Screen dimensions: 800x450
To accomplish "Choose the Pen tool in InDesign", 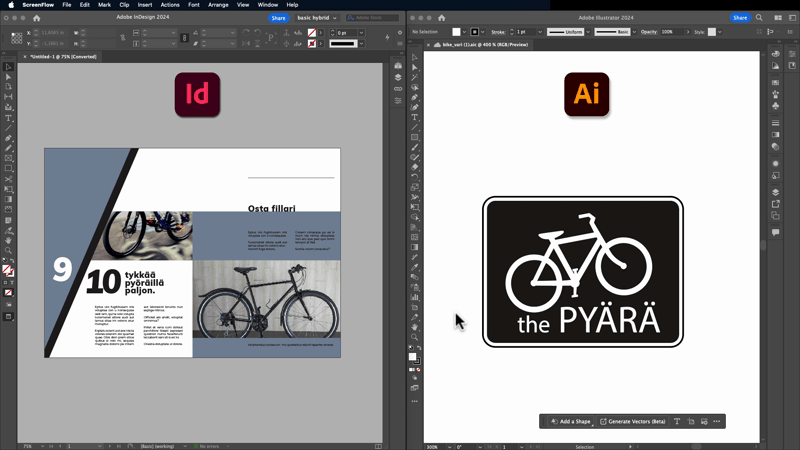I will coord(8,138).
